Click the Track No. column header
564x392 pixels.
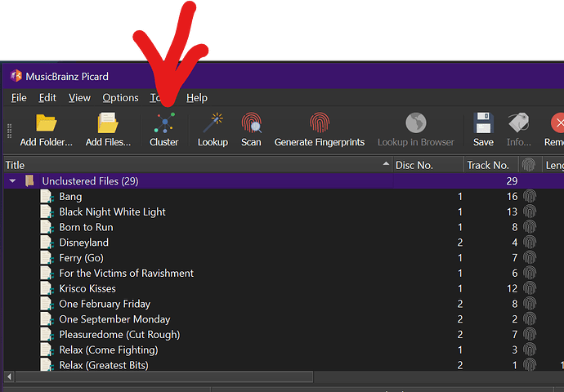(x=491, y=165)
